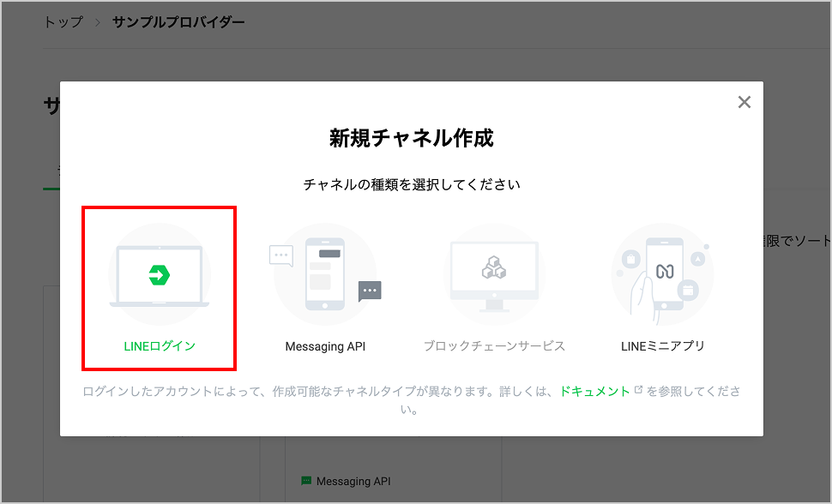Image resolution: width=832 pixels, height=504 pixels.
Task: Pick the blockchain service monitor icon
Action: click(494, 274)
